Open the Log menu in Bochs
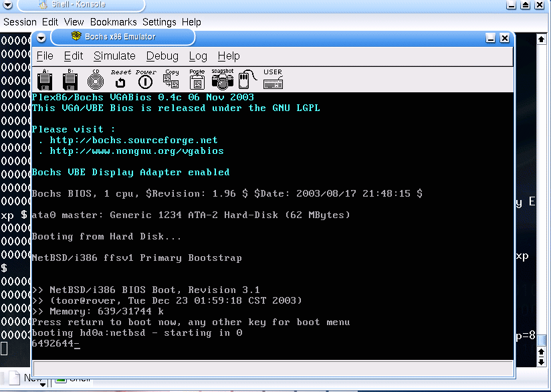551x392 pixels. tap(198, 56)
